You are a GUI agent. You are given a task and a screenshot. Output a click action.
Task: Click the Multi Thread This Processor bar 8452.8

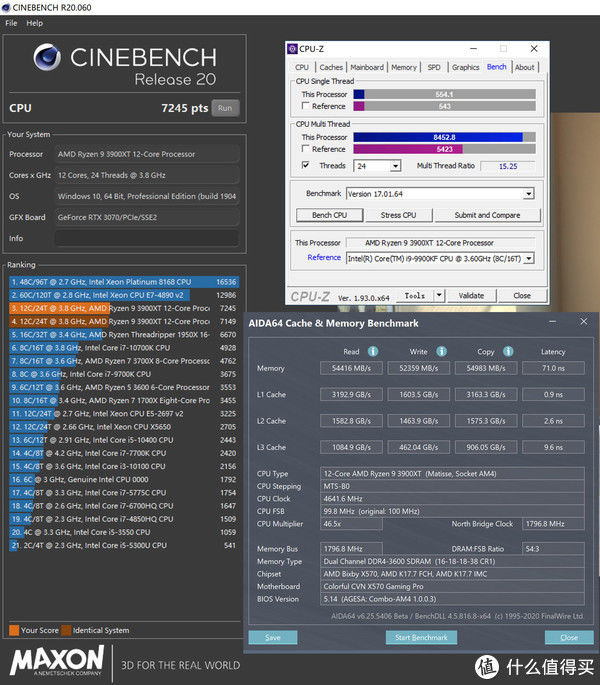coord(444,137)
